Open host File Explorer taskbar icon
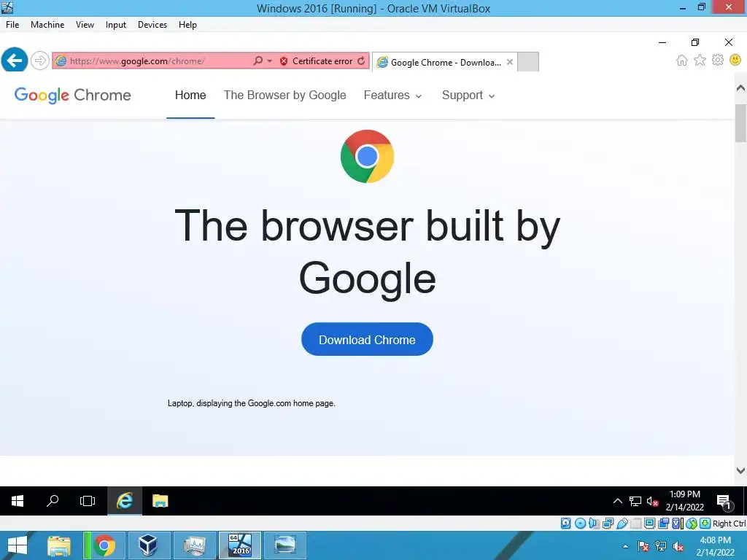 point(58,545)
